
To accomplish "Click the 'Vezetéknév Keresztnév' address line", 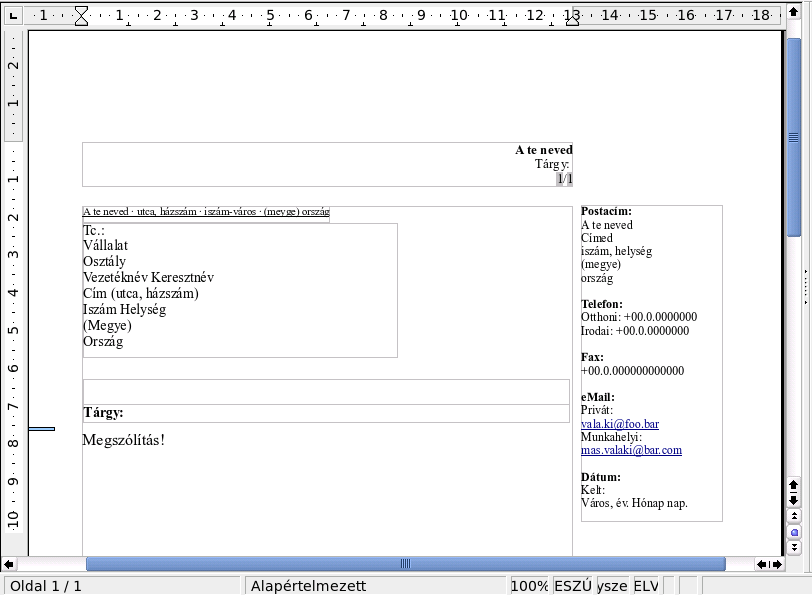I will coord(149,278).
